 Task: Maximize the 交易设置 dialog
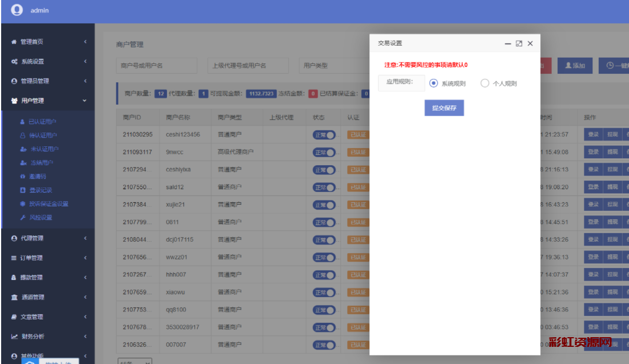[x=519, y=43]
